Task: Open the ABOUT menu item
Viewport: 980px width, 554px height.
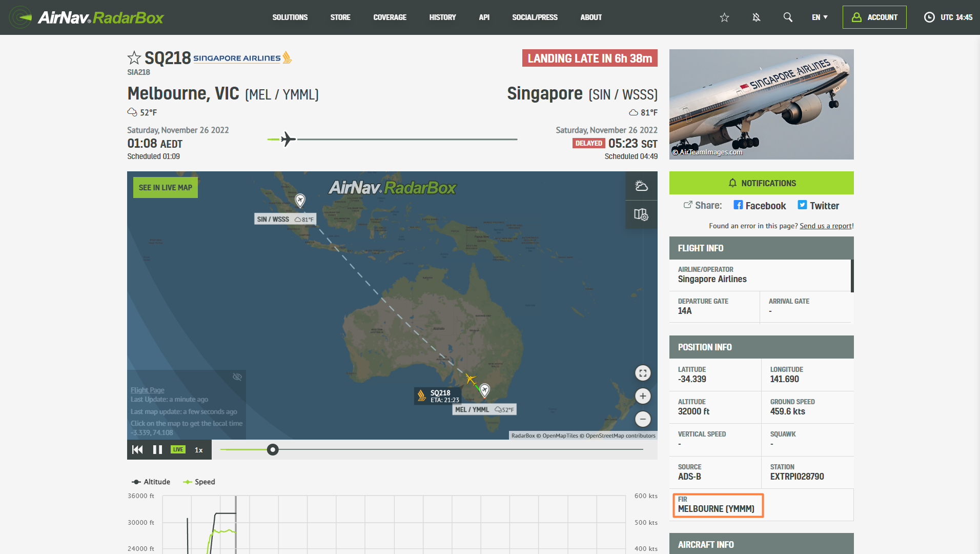Action: 591,17
